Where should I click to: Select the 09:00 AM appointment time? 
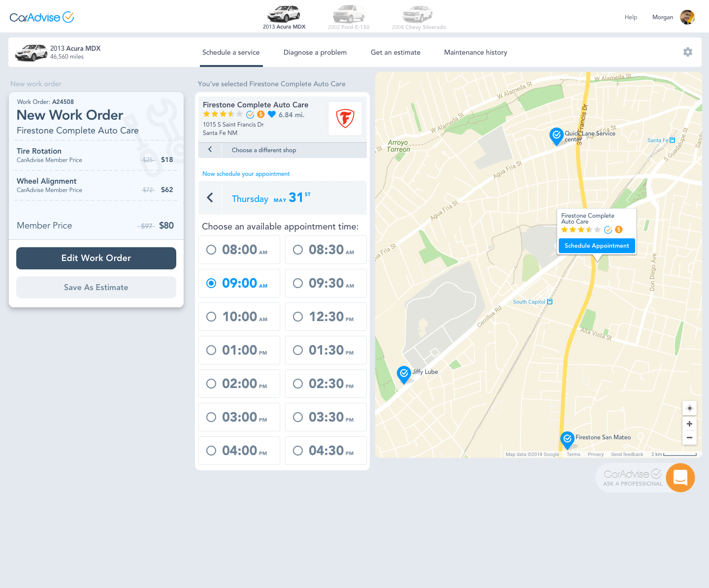(239, 283)
